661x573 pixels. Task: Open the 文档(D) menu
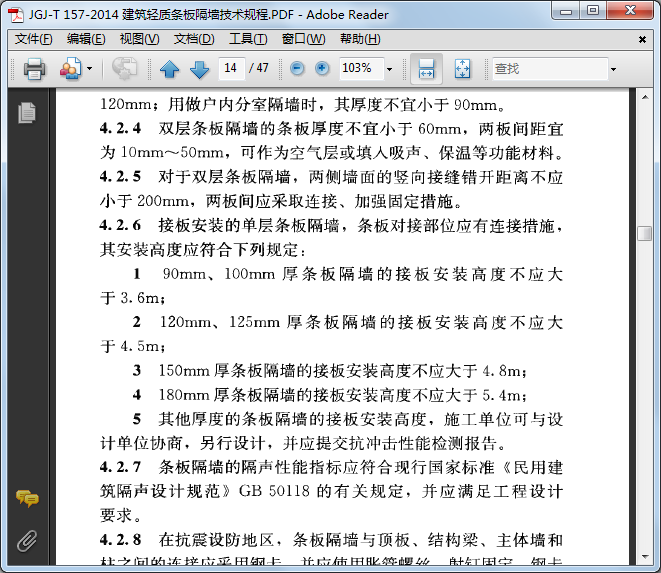(194, 39)
